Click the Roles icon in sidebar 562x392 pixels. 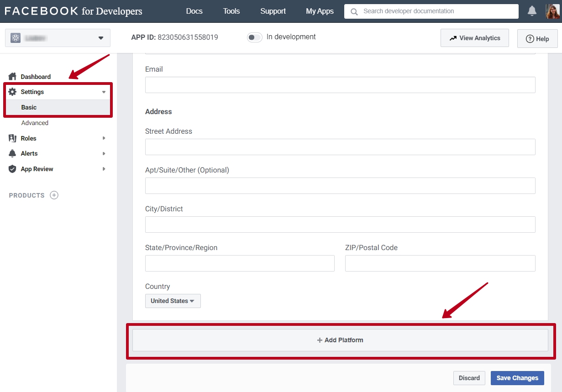click(x=12, y=138)
